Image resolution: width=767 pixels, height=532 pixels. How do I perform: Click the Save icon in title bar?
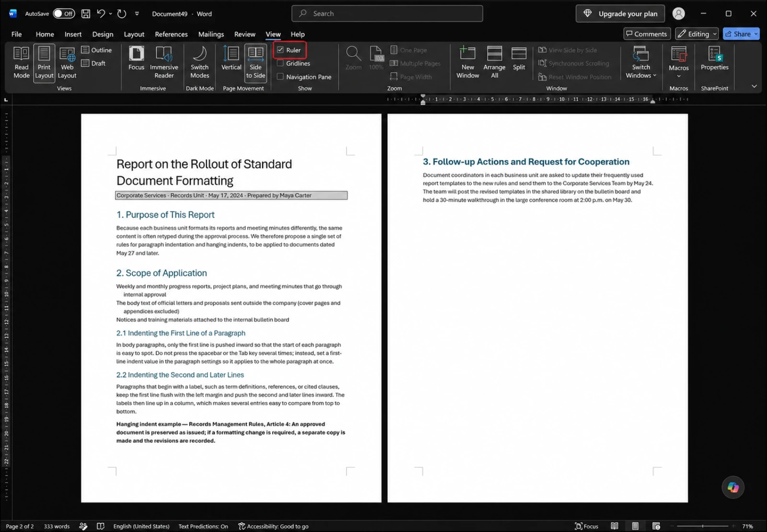pyautogui.click(x=86, y=14)
